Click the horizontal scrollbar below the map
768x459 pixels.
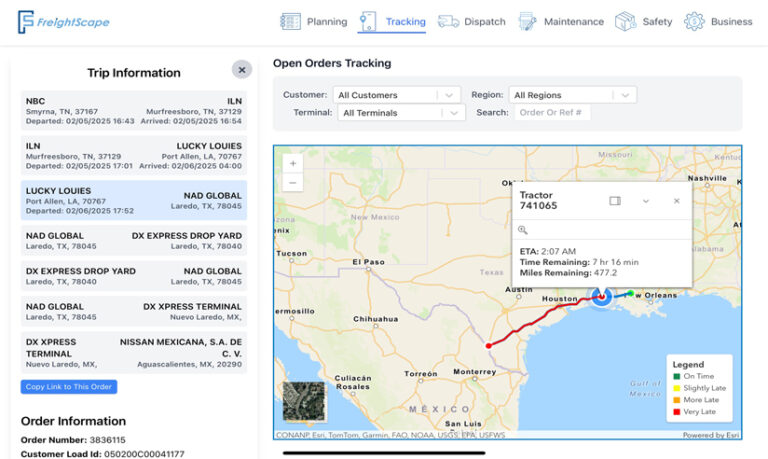(384, 453)
